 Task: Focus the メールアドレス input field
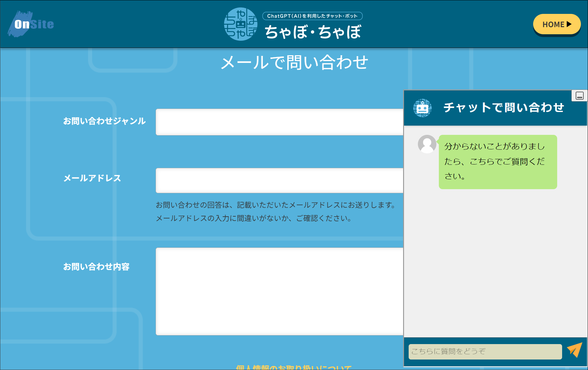pyautogui.click(x=279, y=181)
